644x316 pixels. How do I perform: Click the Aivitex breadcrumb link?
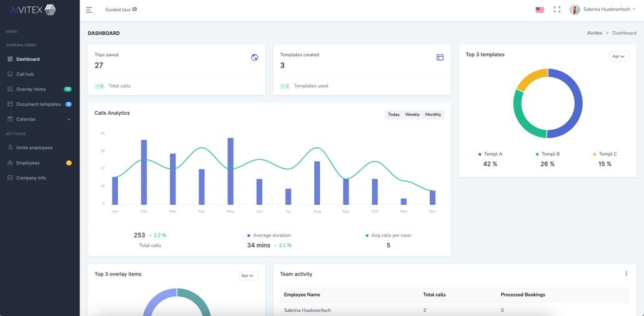pos(594,33)
